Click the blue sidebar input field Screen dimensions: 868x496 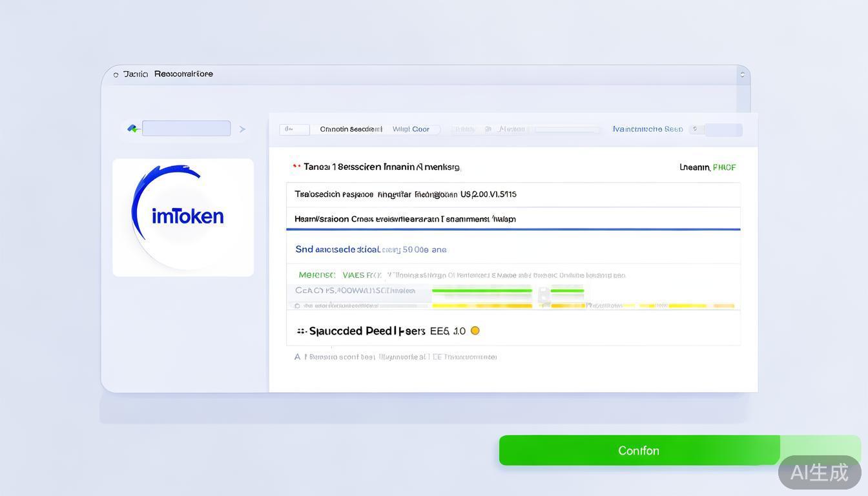tap(186, 129)
